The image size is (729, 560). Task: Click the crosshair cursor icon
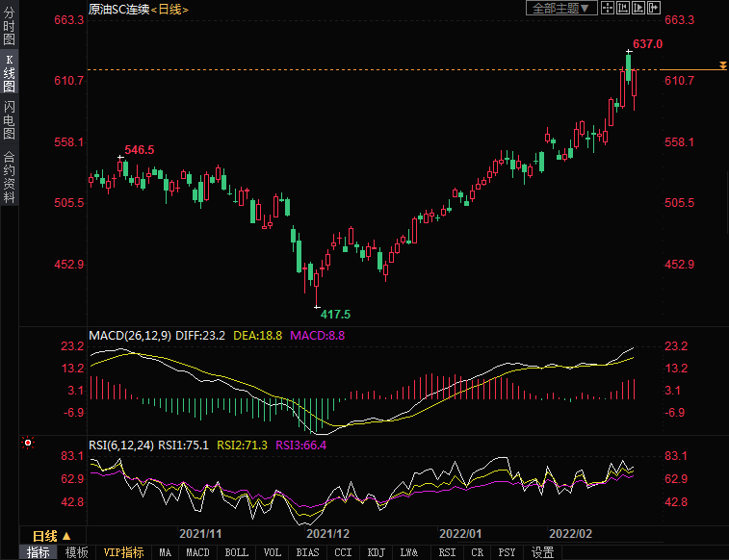click(607, 9)
